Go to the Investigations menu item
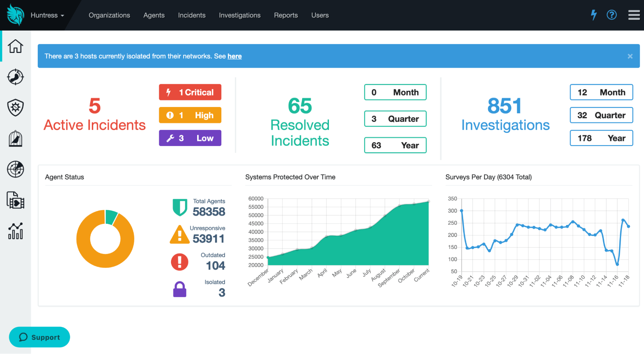The image size is (644, 354). (x=239, y=15)
